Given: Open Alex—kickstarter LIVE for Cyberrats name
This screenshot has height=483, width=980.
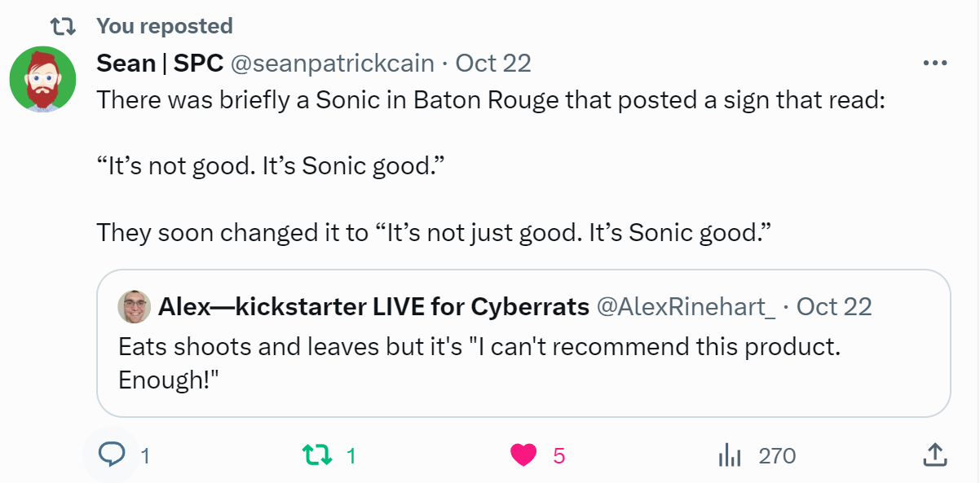Looking at the screenshot, I should [373, 307].
